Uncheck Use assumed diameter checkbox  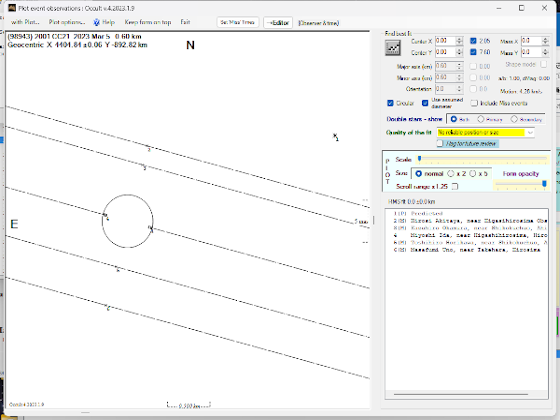425,103
